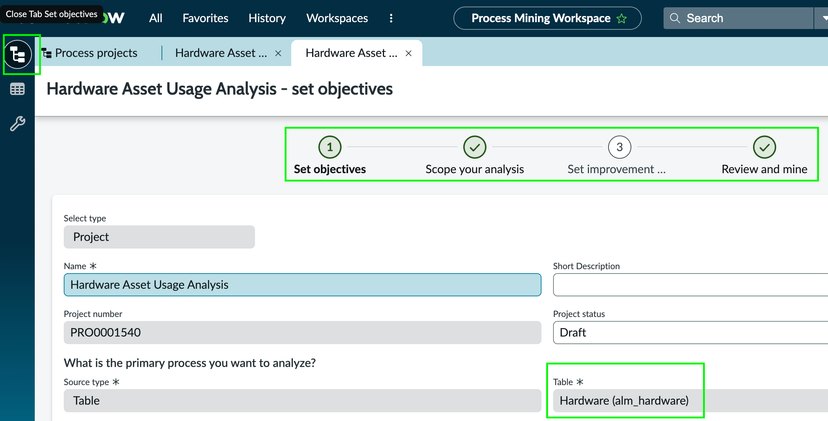Open the three-dot more menu in top navigation
The image size is (828, 421).
click(x=391, y=18)
